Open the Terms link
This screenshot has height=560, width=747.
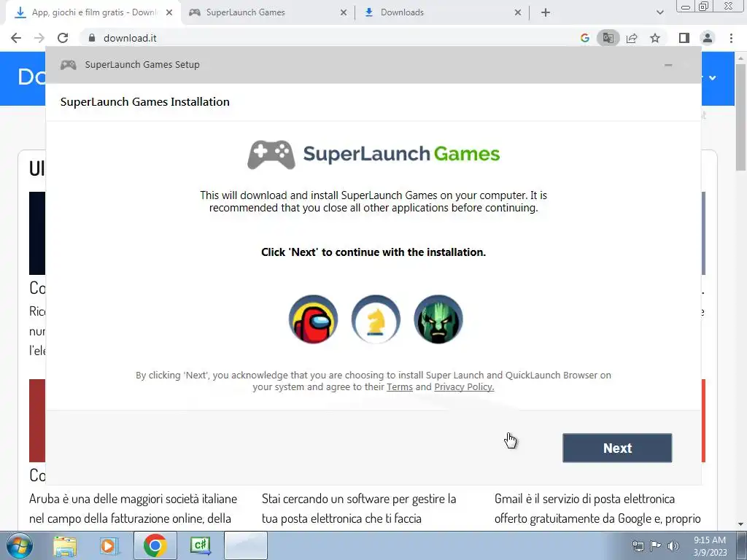[399, 386]
